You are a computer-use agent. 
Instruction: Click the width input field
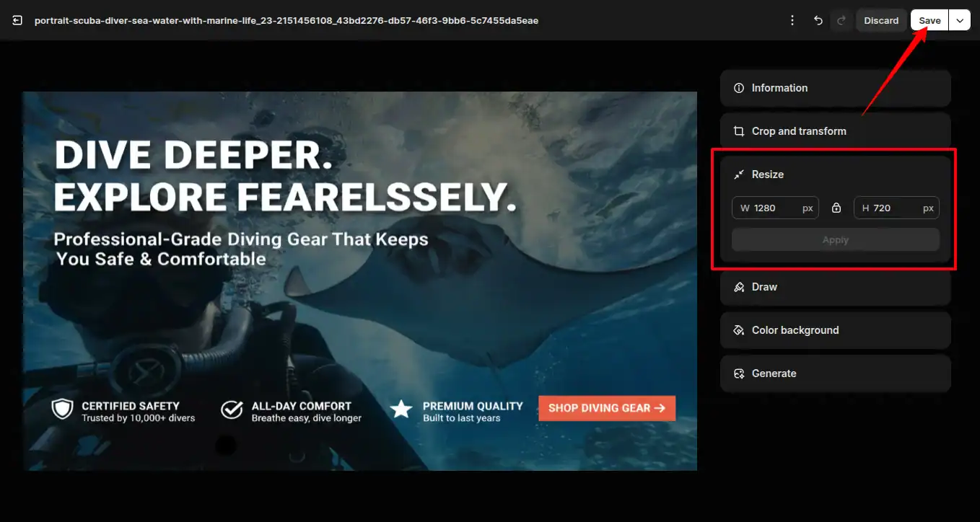pos(775,208)
